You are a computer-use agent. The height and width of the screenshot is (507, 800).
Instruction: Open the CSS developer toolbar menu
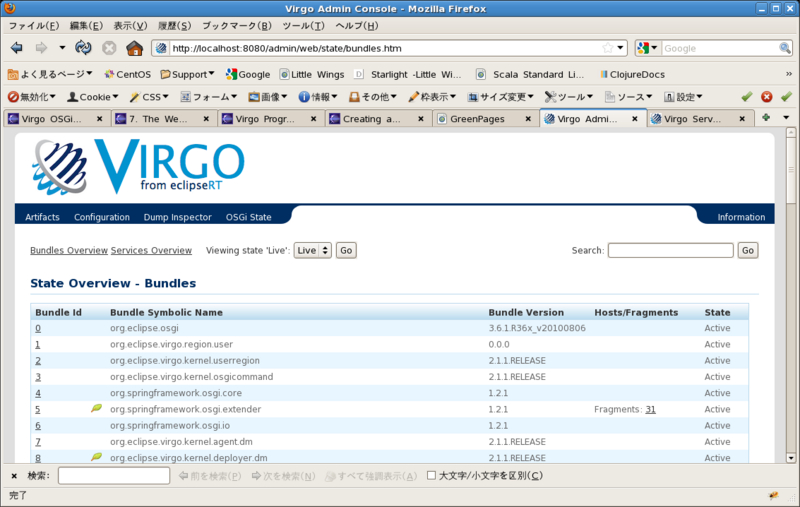pos(149,96)
